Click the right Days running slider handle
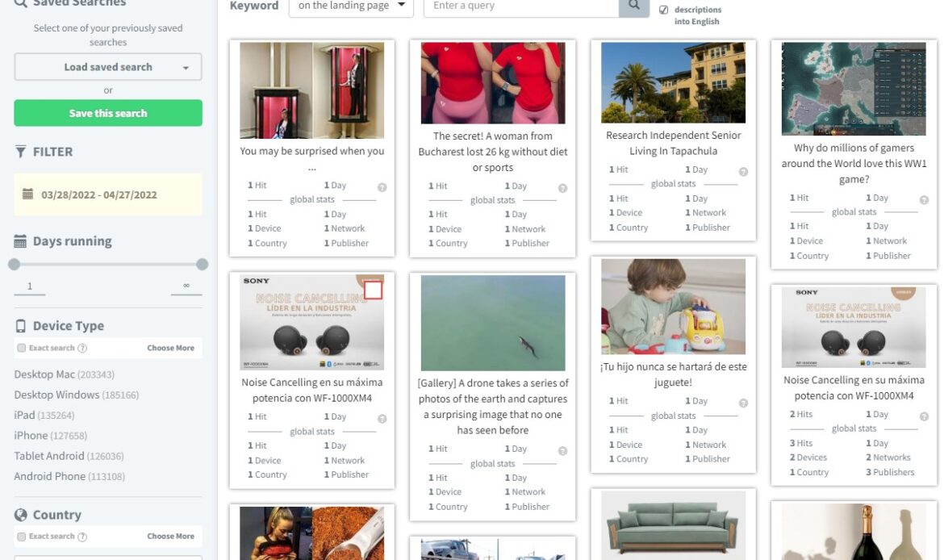 203,265
